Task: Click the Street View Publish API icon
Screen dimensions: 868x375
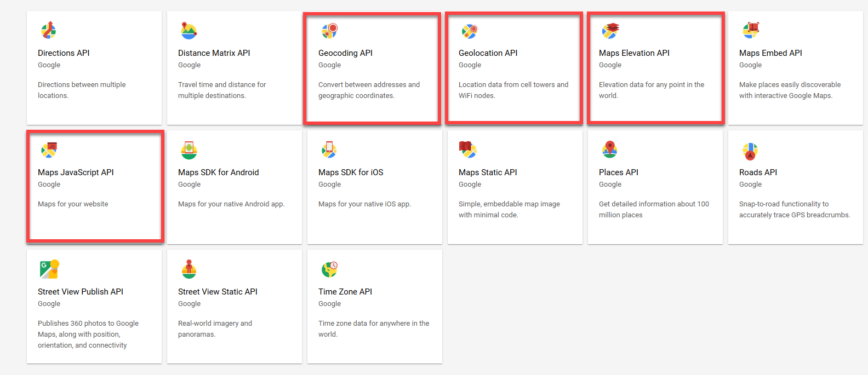Action: [49, 269]
